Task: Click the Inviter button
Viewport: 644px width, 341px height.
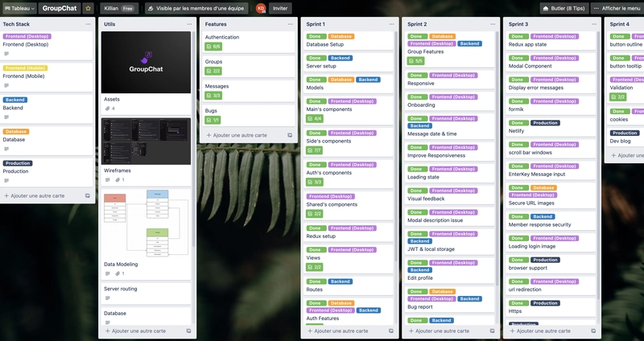Action: [x=280, y=8]
